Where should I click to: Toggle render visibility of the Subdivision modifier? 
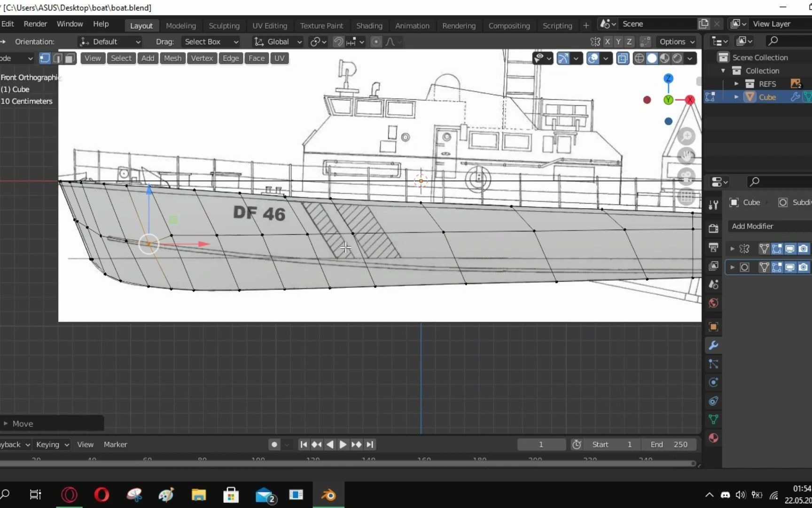coord(804,267)
